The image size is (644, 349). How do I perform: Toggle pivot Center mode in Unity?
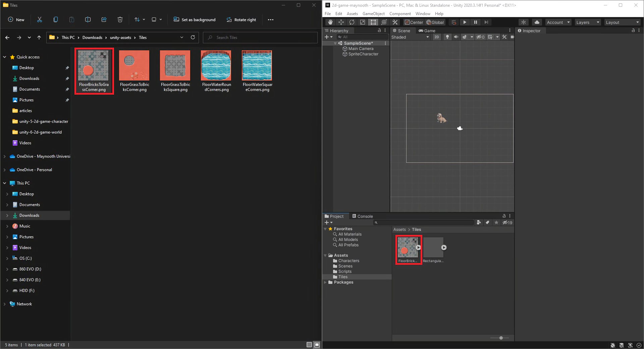[x=414, y=22]
